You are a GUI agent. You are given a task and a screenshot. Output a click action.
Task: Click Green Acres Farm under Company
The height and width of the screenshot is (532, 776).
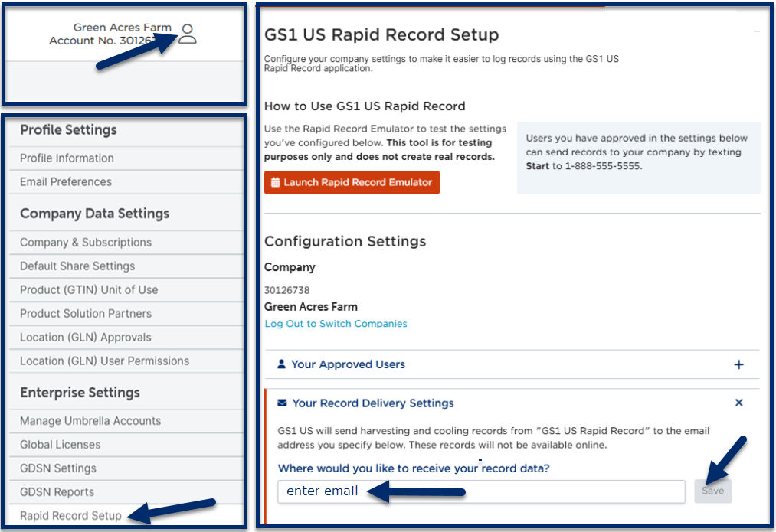click(x=311, y=306)
